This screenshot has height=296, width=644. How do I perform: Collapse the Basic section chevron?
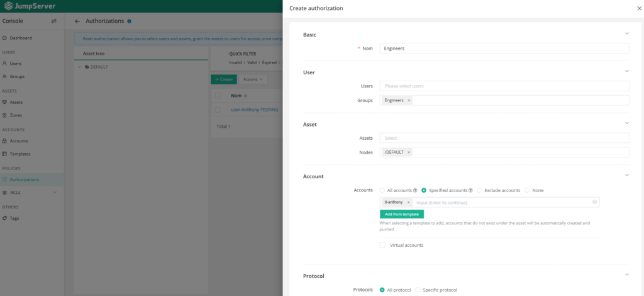(626, 34)
